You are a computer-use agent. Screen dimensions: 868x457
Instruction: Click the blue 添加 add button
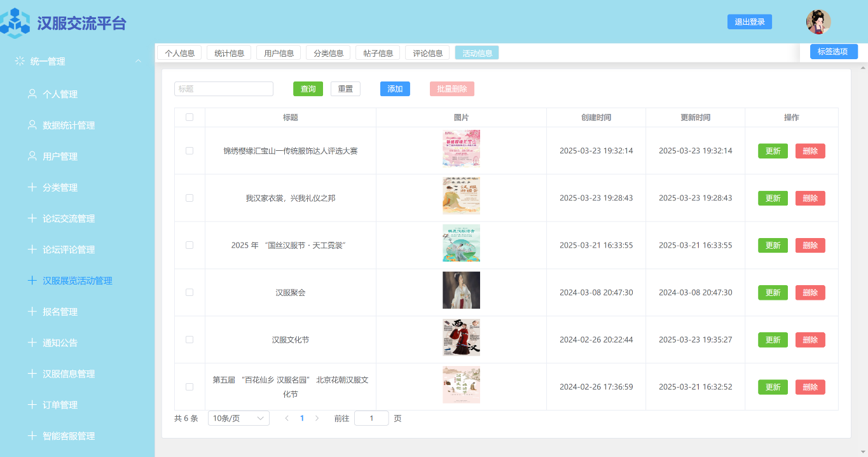395,88
